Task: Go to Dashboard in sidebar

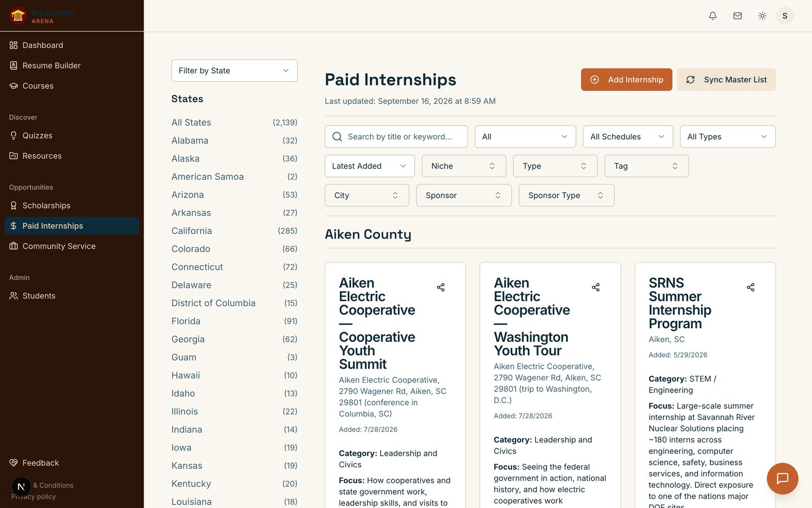Action: 72,45
